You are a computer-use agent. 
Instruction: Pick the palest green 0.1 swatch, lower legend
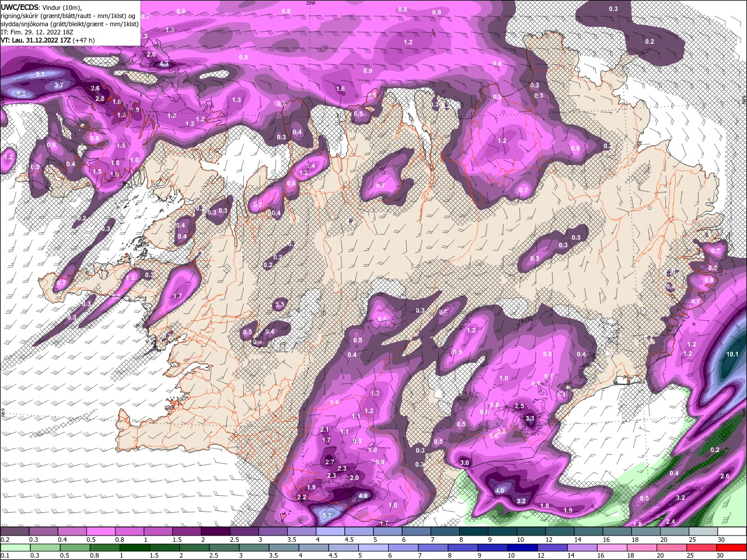click(15, 547)
